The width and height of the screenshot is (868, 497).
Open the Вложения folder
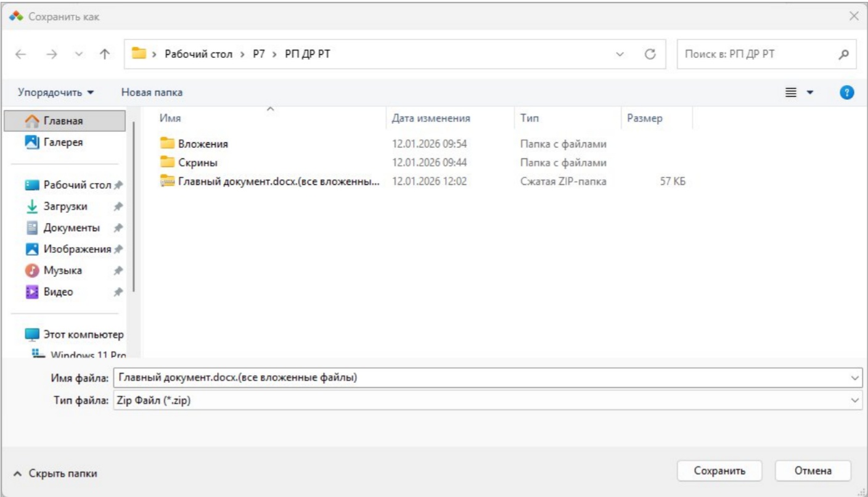tap(203, 144)
